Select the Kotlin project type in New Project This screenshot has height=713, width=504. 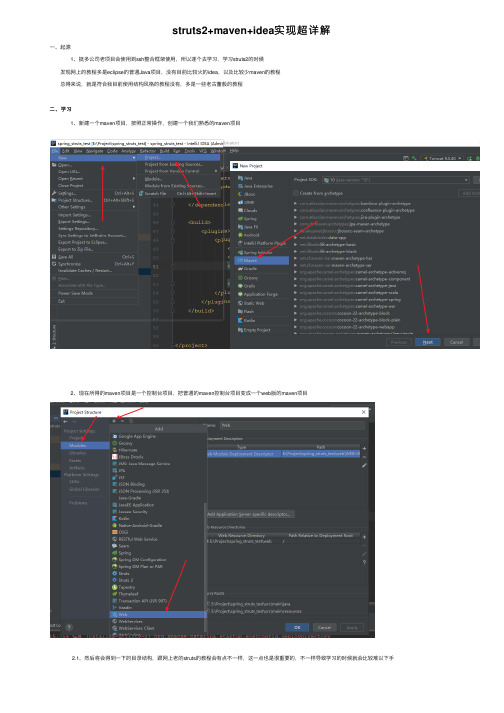(247, 320)
